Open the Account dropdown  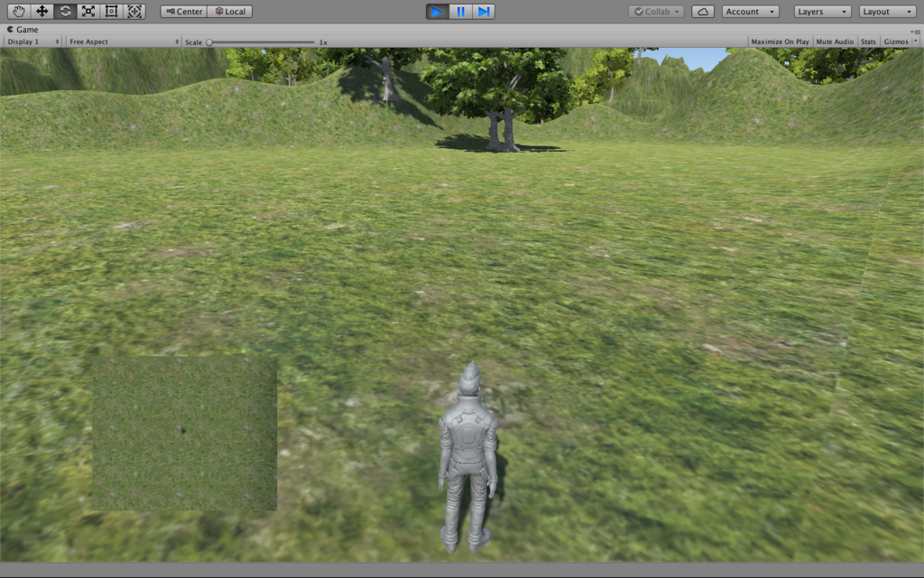pos(750,11)
